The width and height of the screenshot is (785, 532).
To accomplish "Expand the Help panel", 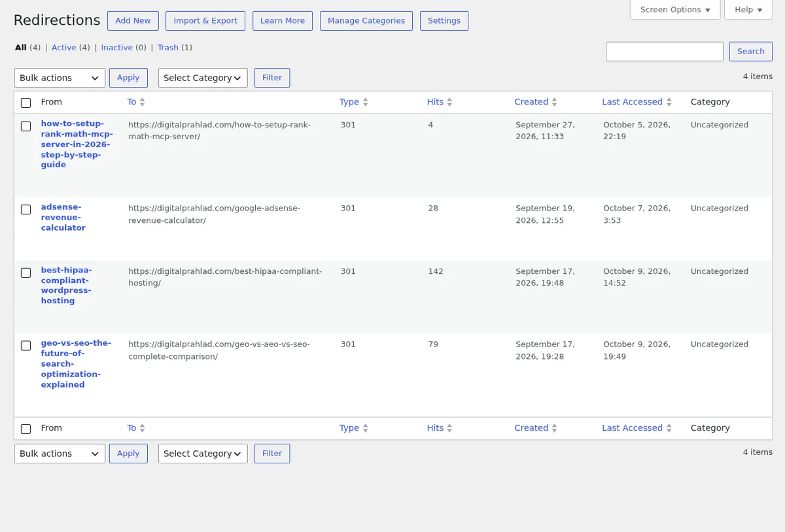I will click(748, 10).
